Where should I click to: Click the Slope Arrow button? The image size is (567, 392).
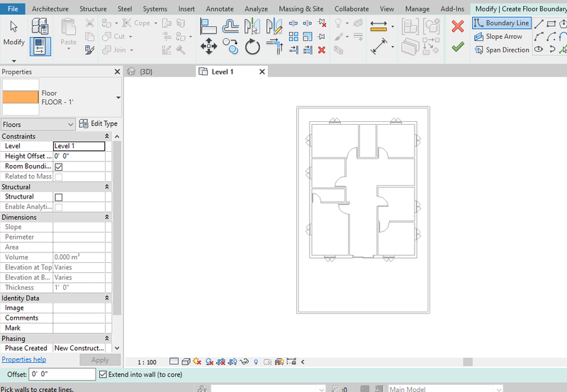tap(498, 37)
